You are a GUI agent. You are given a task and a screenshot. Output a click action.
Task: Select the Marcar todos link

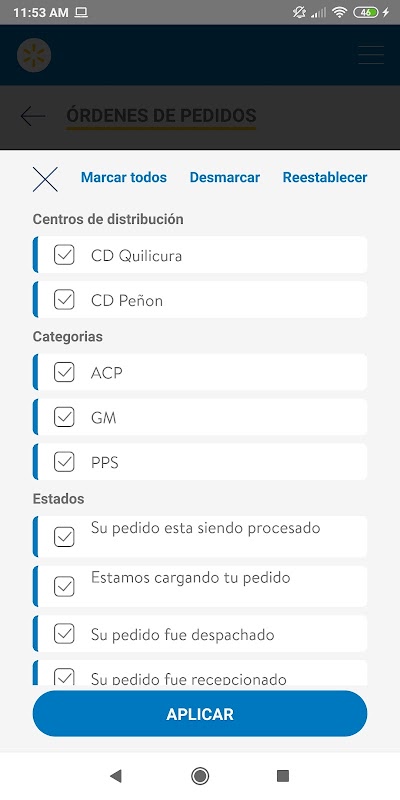[124, 178]
